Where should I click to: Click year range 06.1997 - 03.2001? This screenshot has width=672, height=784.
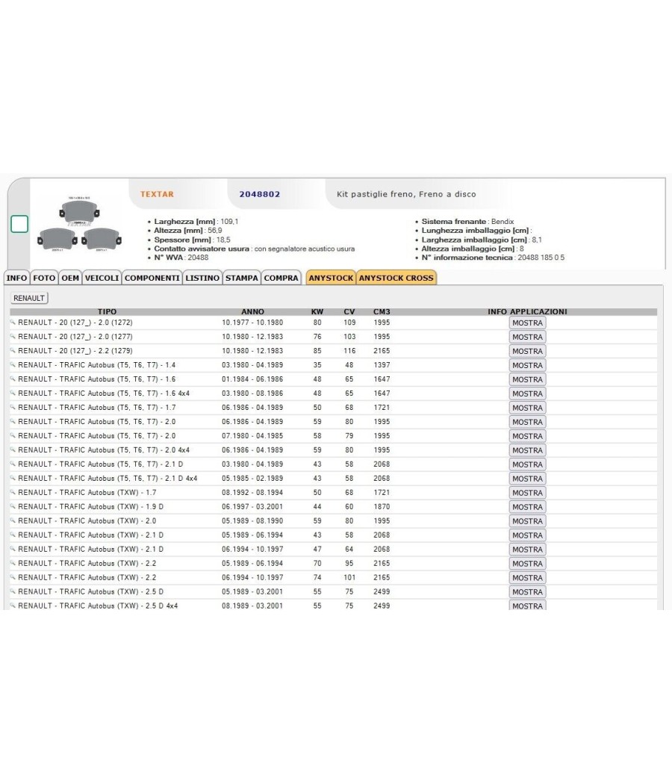click(252, 506)
